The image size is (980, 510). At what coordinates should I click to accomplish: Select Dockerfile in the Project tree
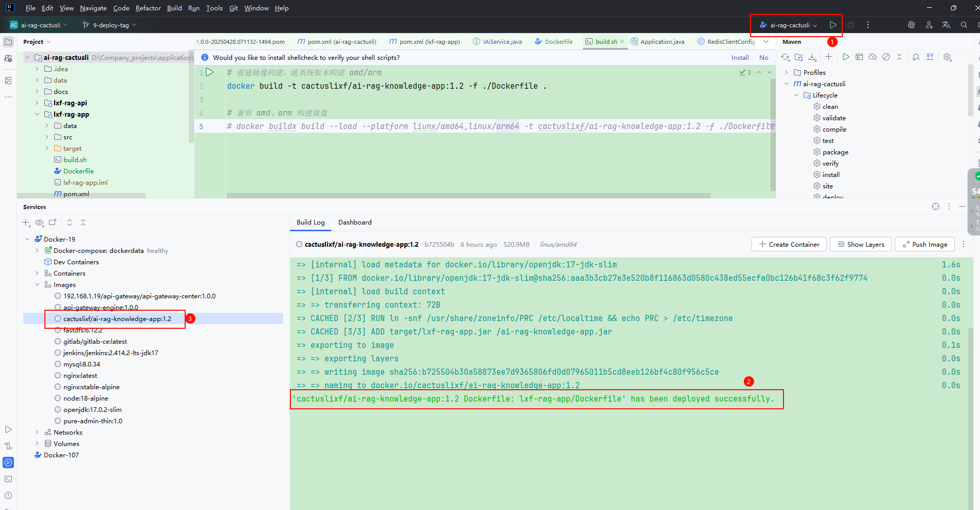pos(78,171)
